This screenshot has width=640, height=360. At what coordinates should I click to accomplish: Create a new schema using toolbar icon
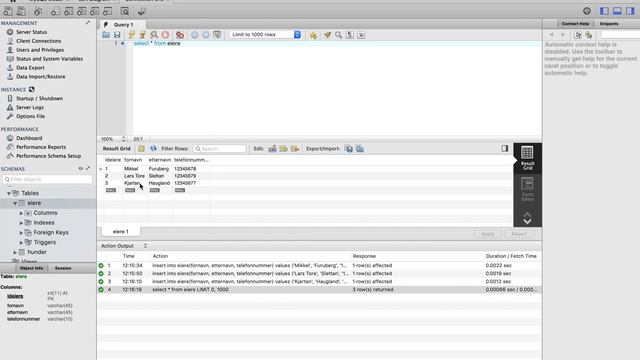[56, 11]
